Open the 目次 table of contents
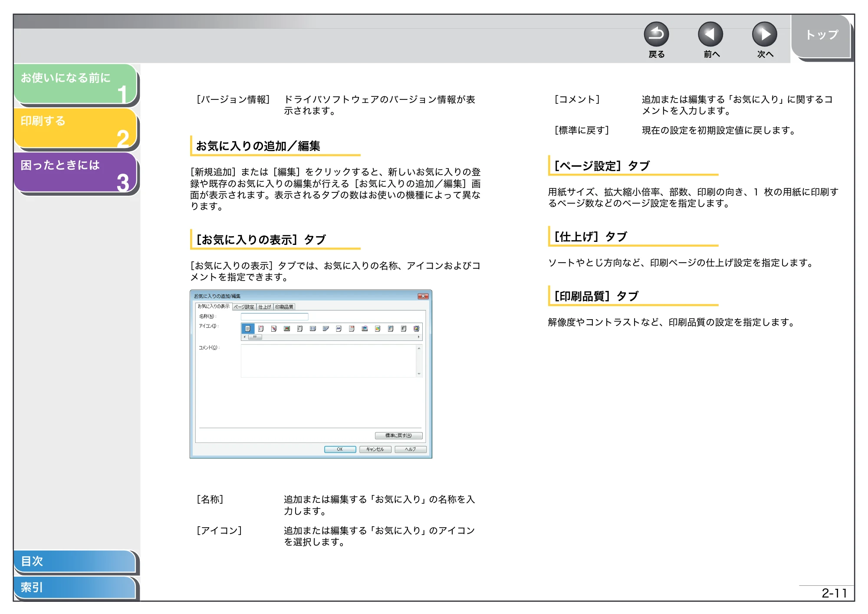This screenshot has height=614, width=868. coord(75,561)
